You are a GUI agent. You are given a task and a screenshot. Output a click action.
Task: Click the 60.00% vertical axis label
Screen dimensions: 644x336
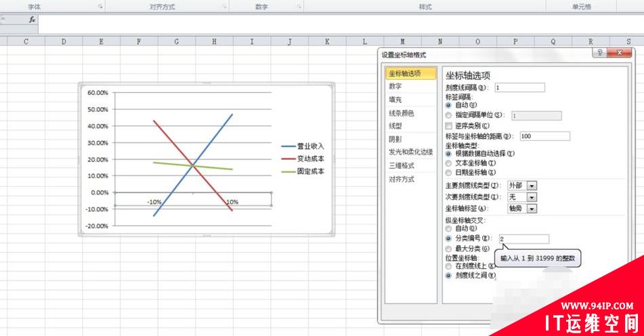click(x=98, y=93)
